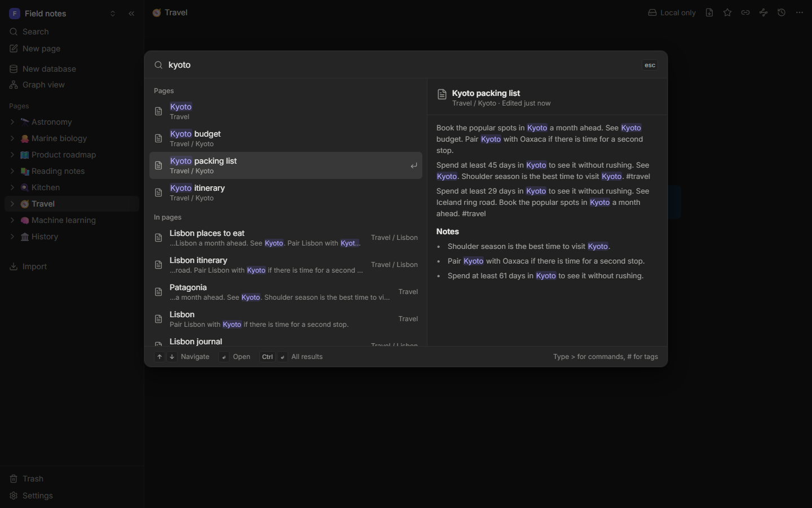The image size is (812, 508).
Task: Click the up arrow Navigate key hint
Action: click(x=160, y=357)
